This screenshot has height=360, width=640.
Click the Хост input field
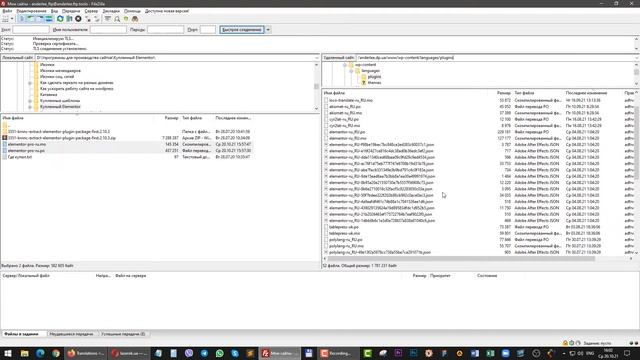(x=31, y=29)
